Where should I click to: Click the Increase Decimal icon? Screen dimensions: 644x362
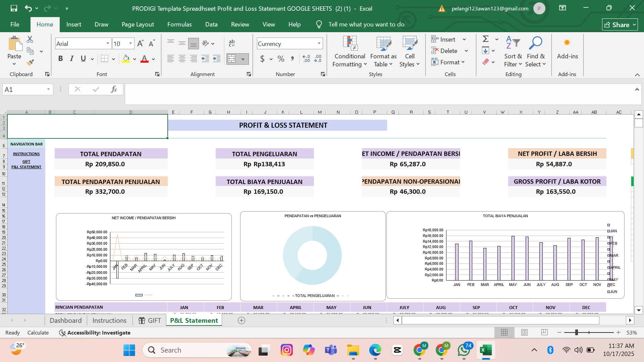[306, 59]
